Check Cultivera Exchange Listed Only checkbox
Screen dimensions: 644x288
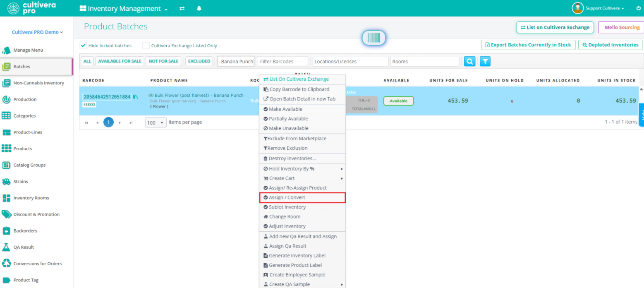(x=146, y=46)
